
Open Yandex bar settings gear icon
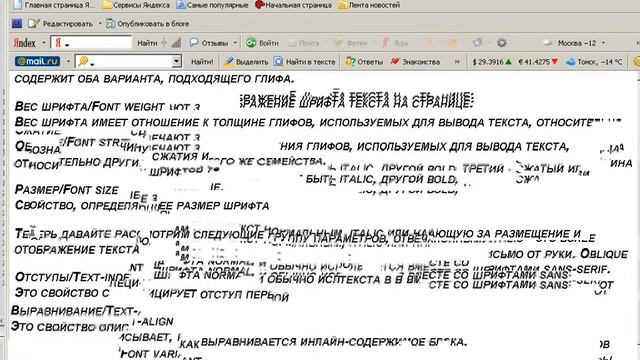coord(502,42)
